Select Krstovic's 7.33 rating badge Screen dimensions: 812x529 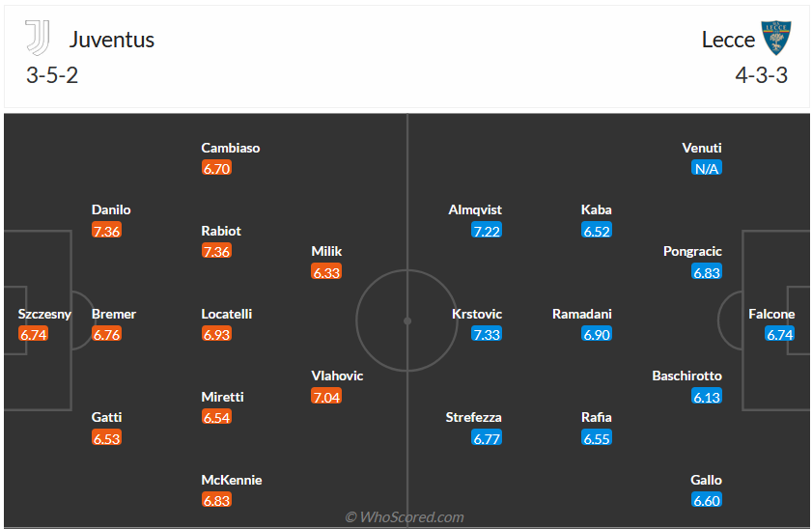(x=487, y=334)
